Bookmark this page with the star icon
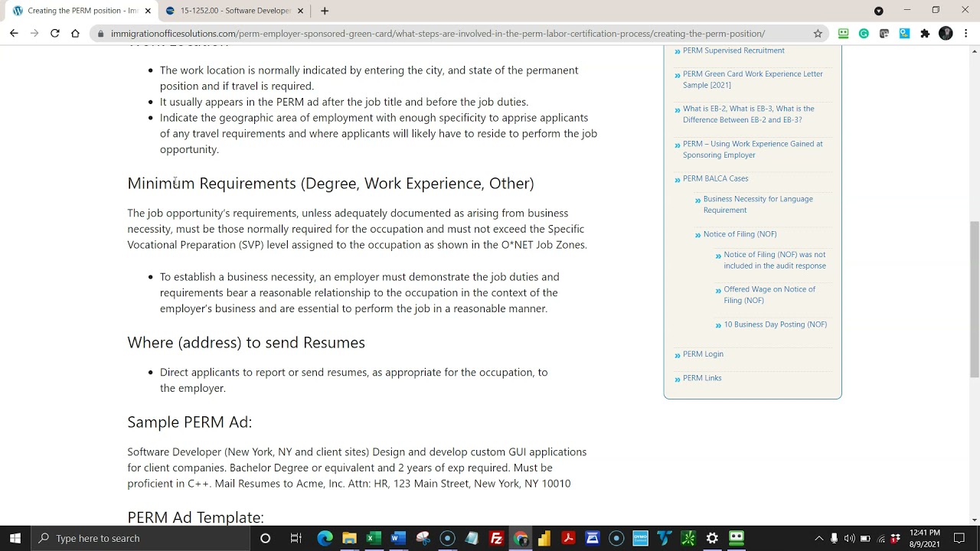Screen dimensions: 980x551 tap(818, 34)
